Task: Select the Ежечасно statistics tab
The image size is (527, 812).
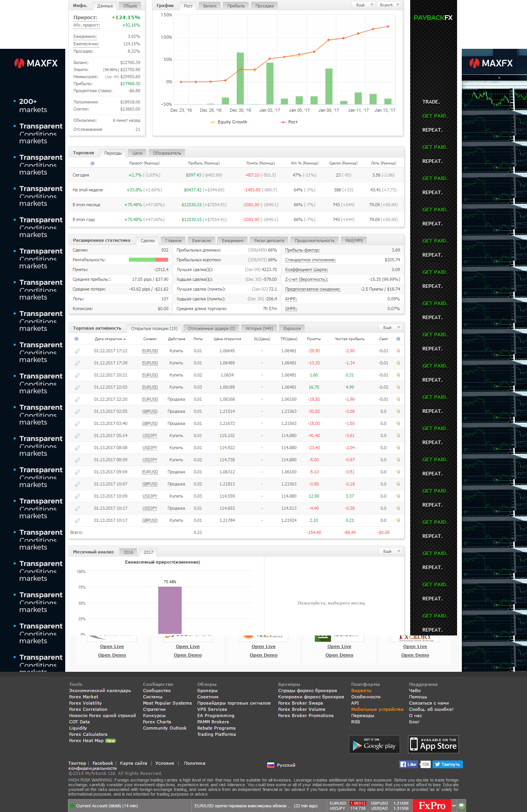Action: pyautogui.click(x=202, y=241)
